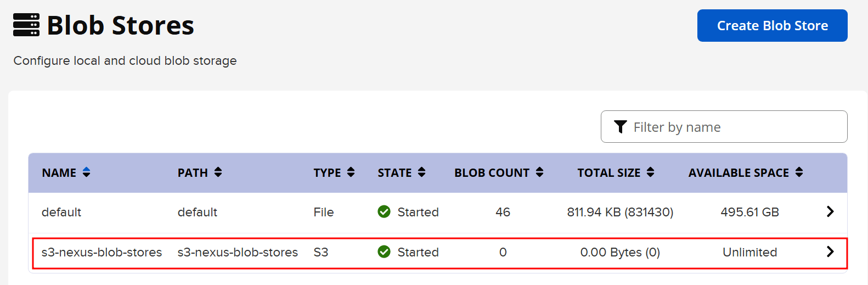Sort by NAME column arrows
Viewport: 868px width, 285px height.
tap(86, 172)
